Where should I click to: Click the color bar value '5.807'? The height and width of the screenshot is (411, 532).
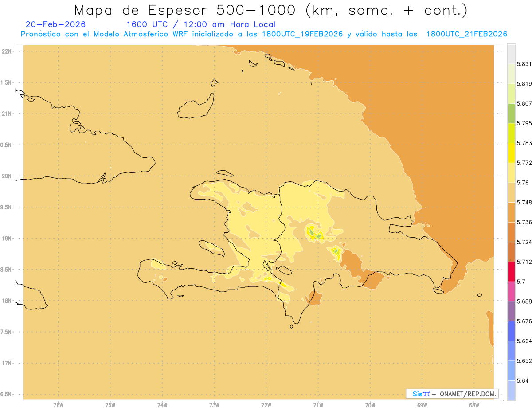tap(525, 103)
